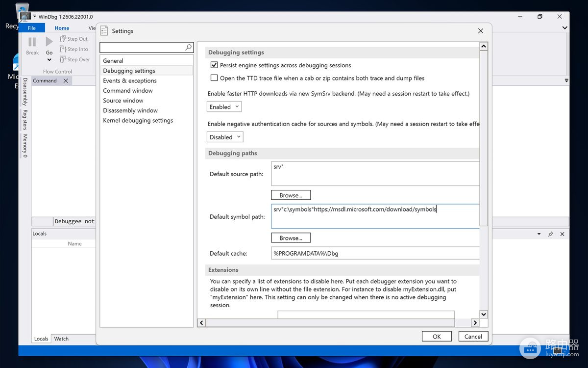This screenshot has height=368, width=588.
Task: Click the Step Over icon
Action: click(63, 59)
